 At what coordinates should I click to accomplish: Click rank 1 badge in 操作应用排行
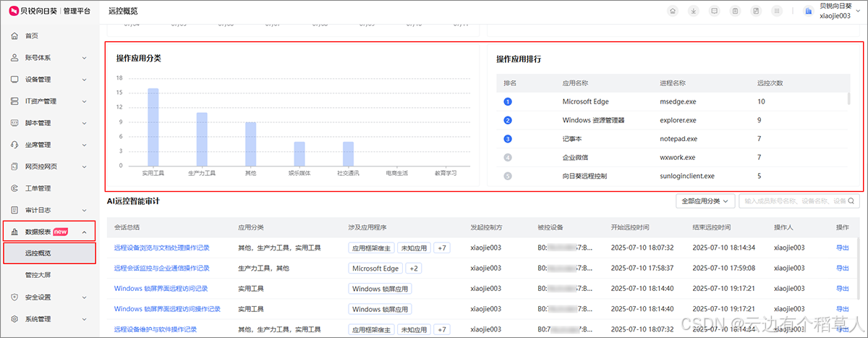pos(508,101)
